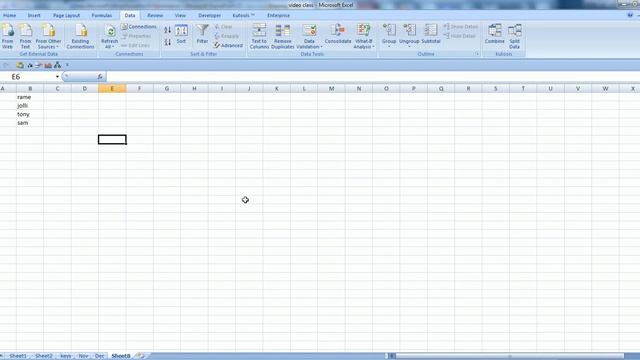Open the Sort dialog

[x=181, y=34]
